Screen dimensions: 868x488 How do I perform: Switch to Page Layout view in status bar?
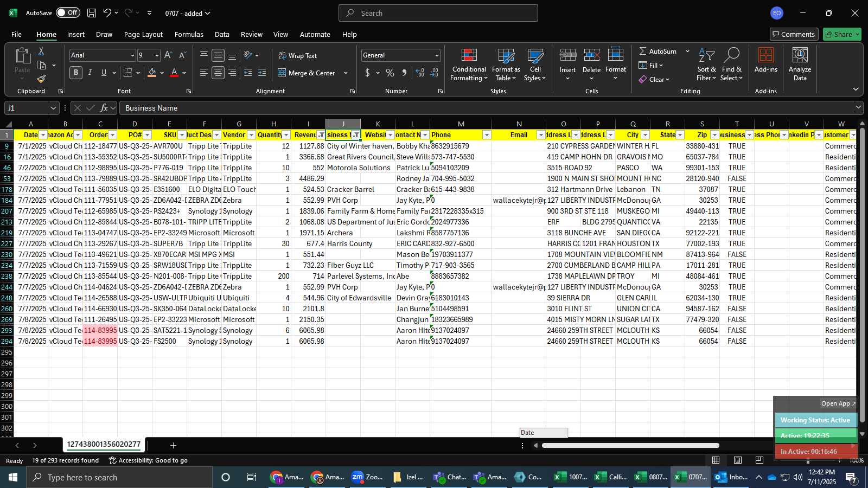click(738, 460)
